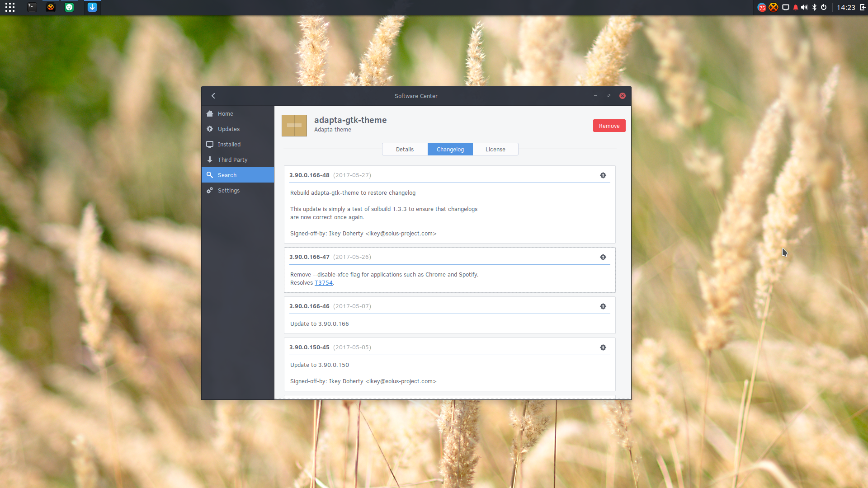Click version text 3.90.0.166-48
Screen dimensions: 868x488
[309, 175]
